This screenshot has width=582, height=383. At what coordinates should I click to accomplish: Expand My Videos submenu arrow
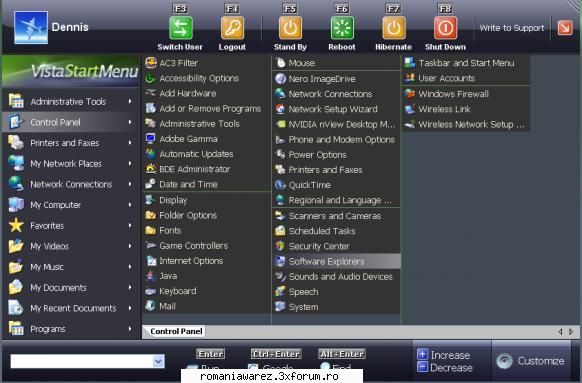[x=130, y=246]
